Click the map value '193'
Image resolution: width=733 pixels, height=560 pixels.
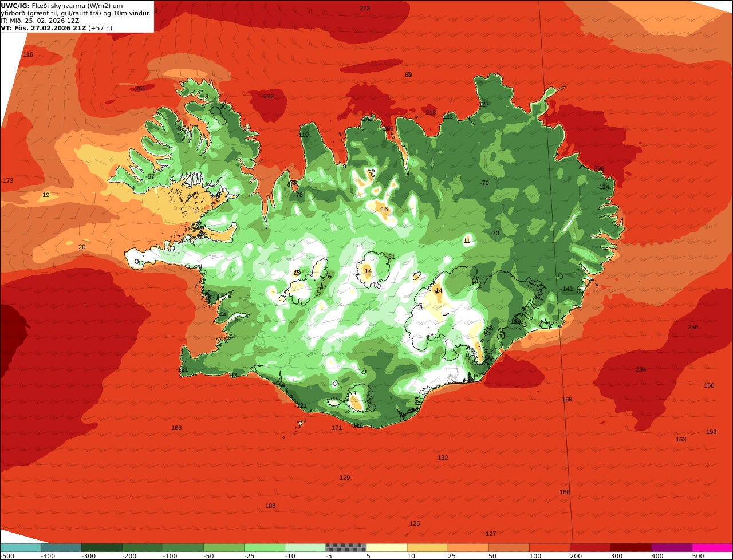pos(711,432)
